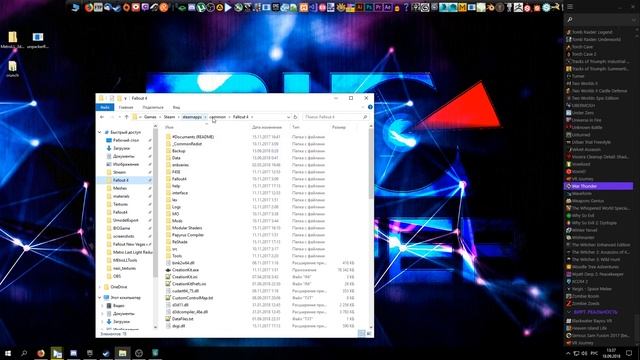Open File Explorer taskbar button
640x360 pixels.
pos(122,353)
